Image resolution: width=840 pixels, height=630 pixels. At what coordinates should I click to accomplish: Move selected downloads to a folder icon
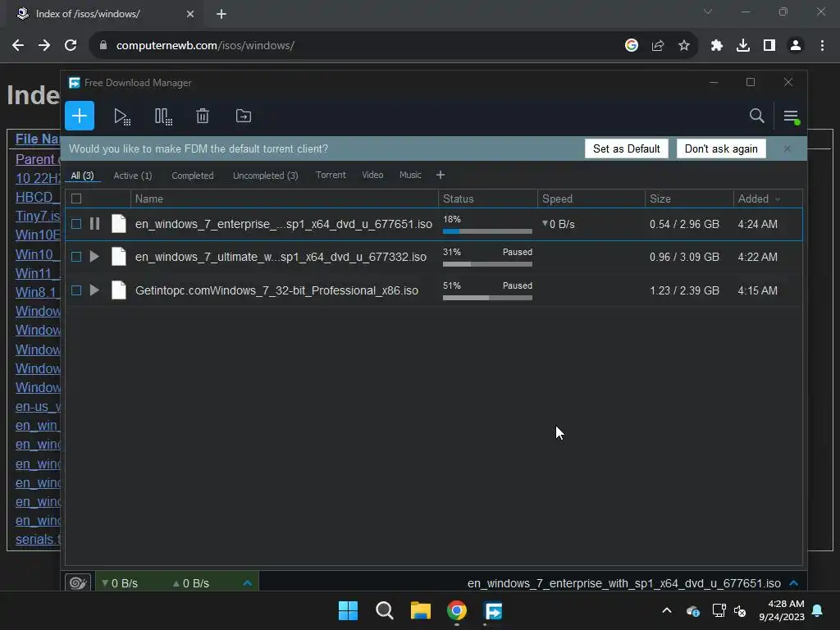(x=243, y=116)
